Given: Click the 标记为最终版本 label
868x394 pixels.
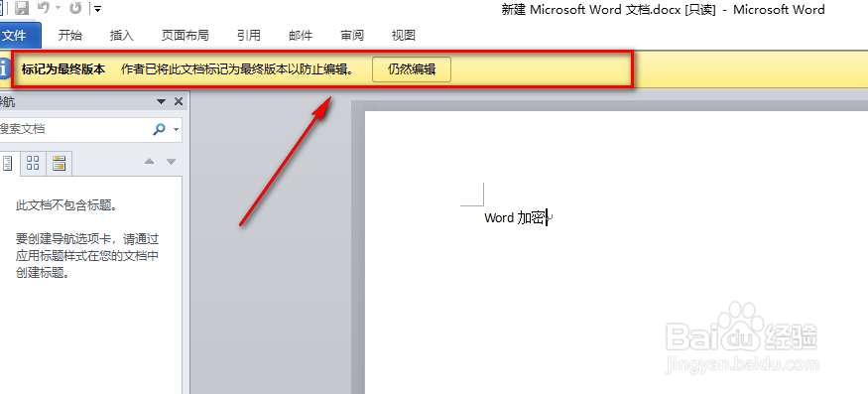Looking at the screenshot, I should (x=63, y=69).
